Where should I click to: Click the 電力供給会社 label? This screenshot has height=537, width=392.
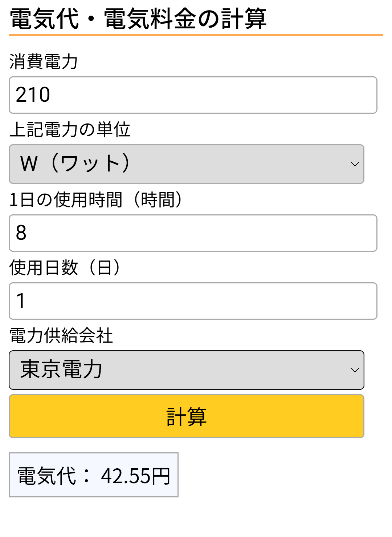click(61, 335)
